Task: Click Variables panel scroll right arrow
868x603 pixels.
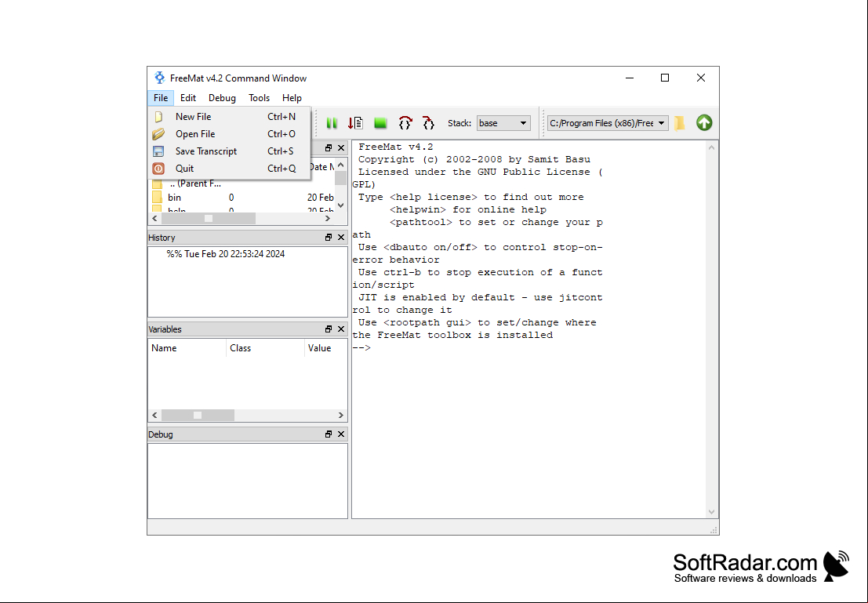Action: (x=341, y=416)
